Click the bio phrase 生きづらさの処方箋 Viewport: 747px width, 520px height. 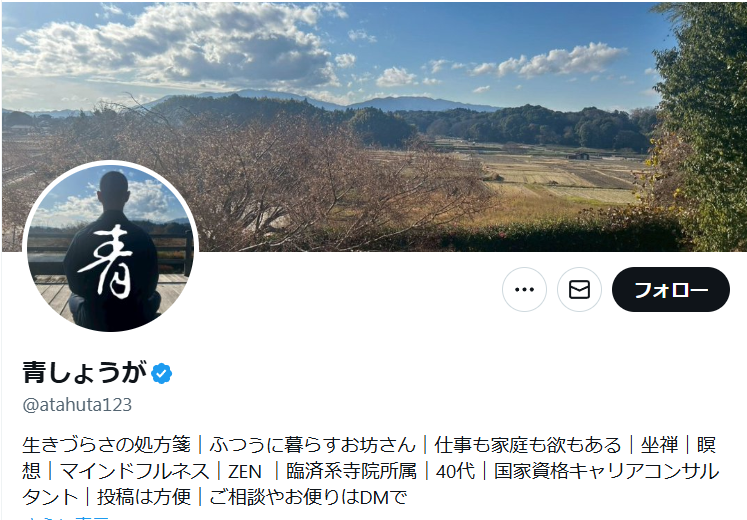click(x=106, y=445)
